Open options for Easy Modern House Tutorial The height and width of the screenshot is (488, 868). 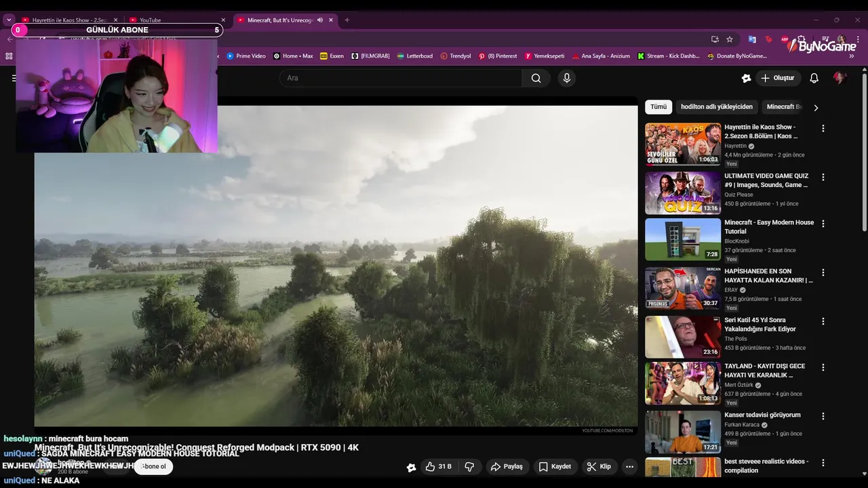(x=823, y=223)
